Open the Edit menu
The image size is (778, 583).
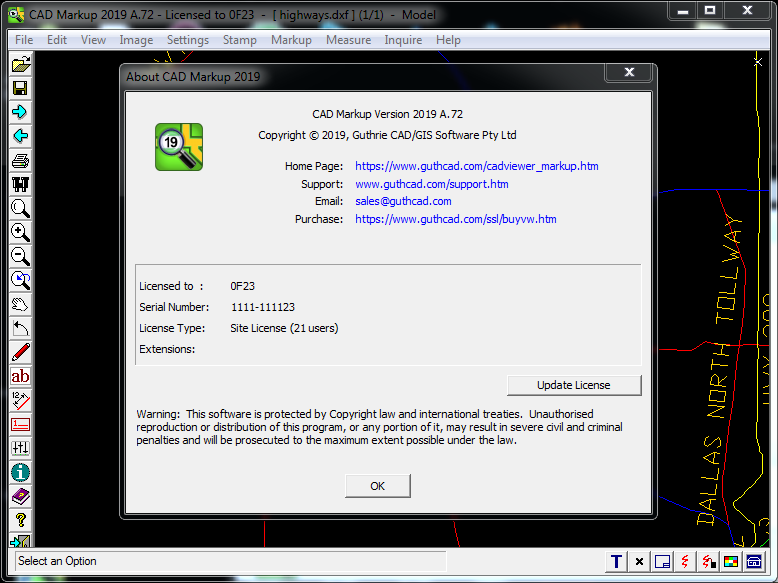coord(57,40)
